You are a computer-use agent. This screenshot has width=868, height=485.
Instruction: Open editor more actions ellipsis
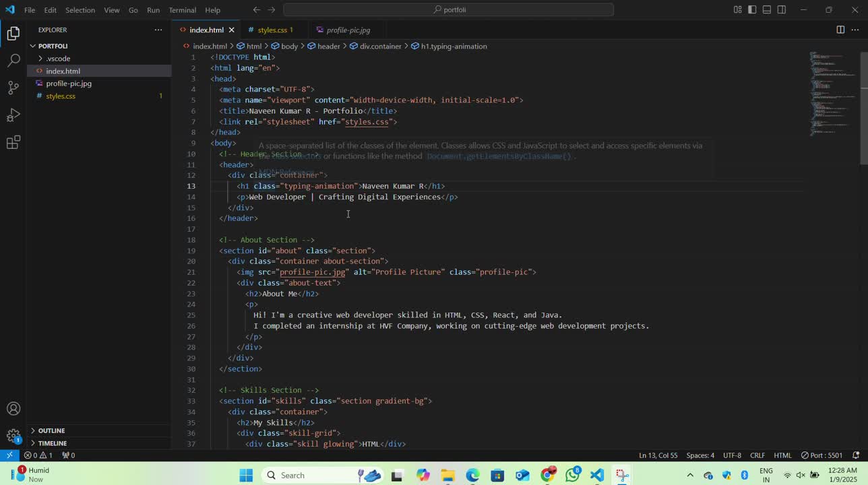855,30
